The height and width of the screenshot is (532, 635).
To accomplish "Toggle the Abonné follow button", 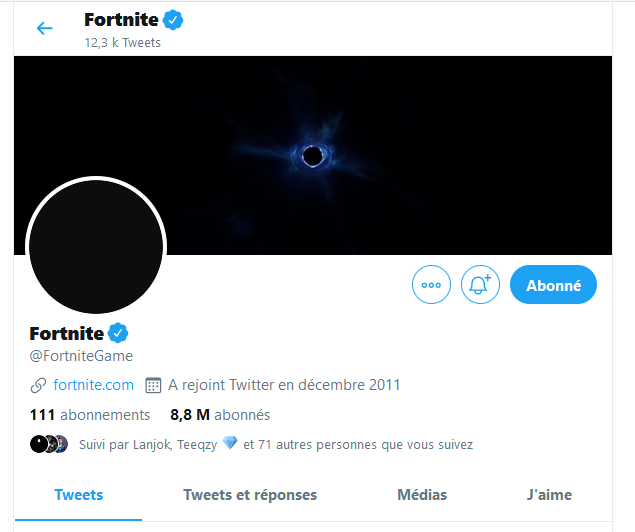I will [x=553, y=285].
